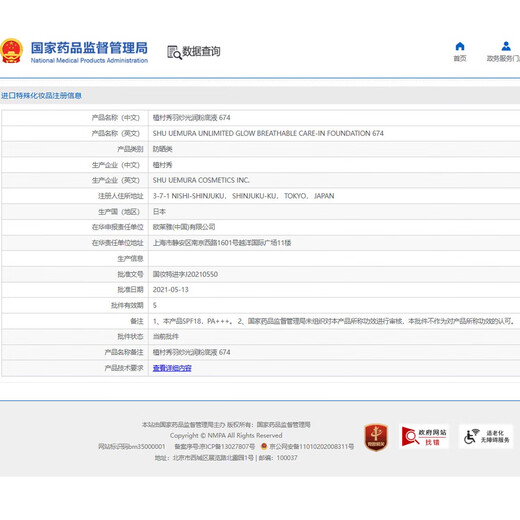Open the 查看详细内容 technical requirements link
Screen dimensions: 520x520
tap(172, 368)
